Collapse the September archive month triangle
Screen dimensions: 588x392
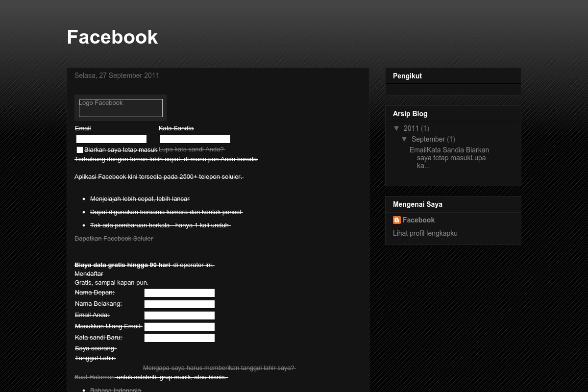404,139
